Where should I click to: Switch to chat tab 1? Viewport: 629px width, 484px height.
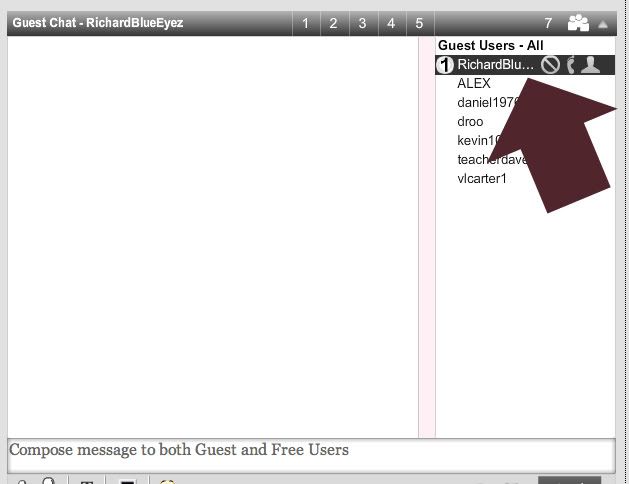pos(306,23)
